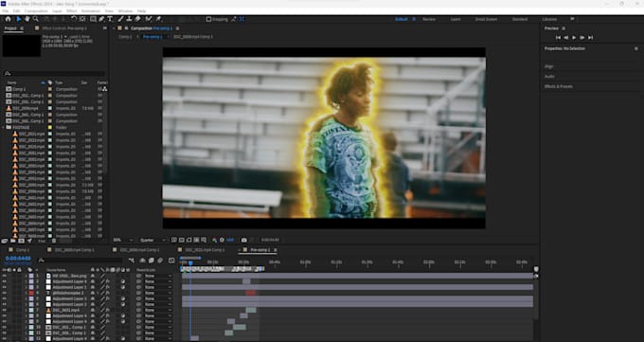Toggle visibility of layer 7 DSC_0631.mp4

[x=5, y=311]
